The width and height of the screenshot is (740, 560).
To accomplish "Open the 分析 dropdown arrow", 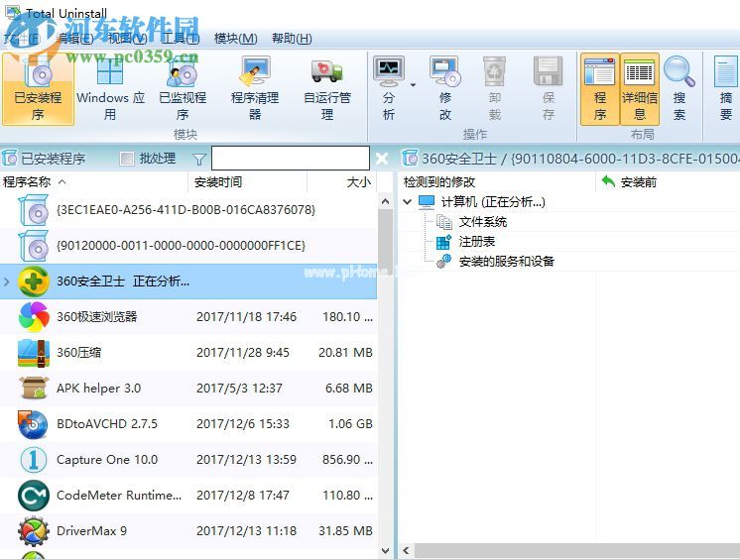I will 413,85.
